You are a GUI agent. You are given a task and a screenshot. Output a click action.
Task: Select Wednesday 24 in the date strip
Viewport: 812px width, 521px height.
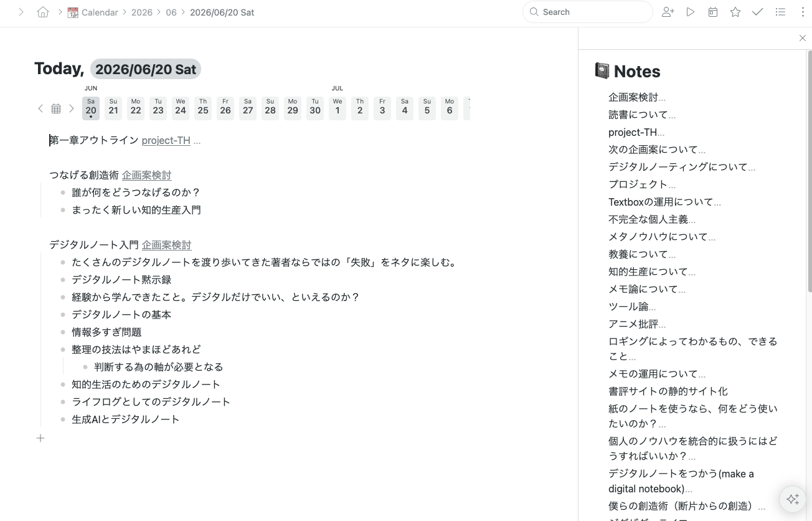[x=181, y=108]
